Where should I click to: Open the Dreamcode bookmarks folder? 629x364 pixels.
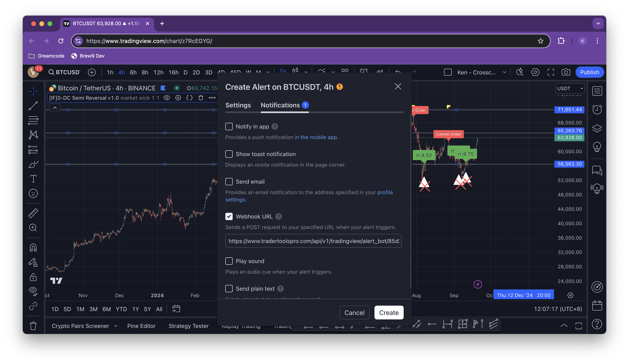click(x=46, y=56)
